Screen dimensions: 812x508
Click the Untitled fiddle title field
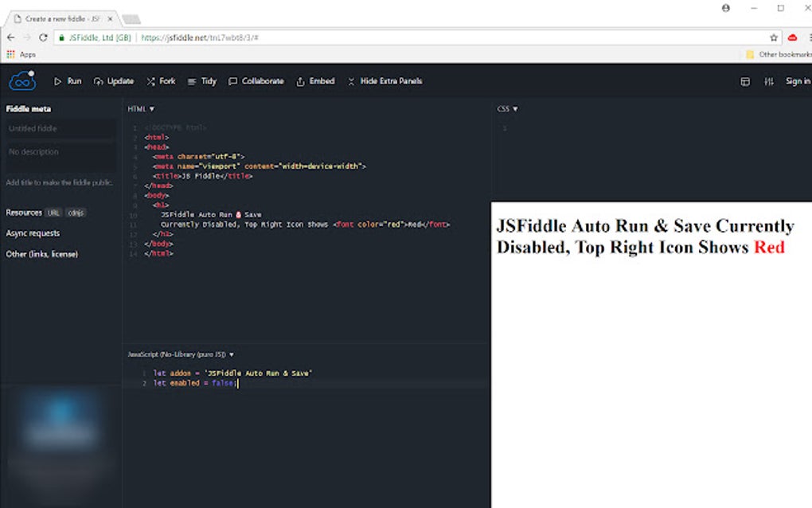click(61, 128)
